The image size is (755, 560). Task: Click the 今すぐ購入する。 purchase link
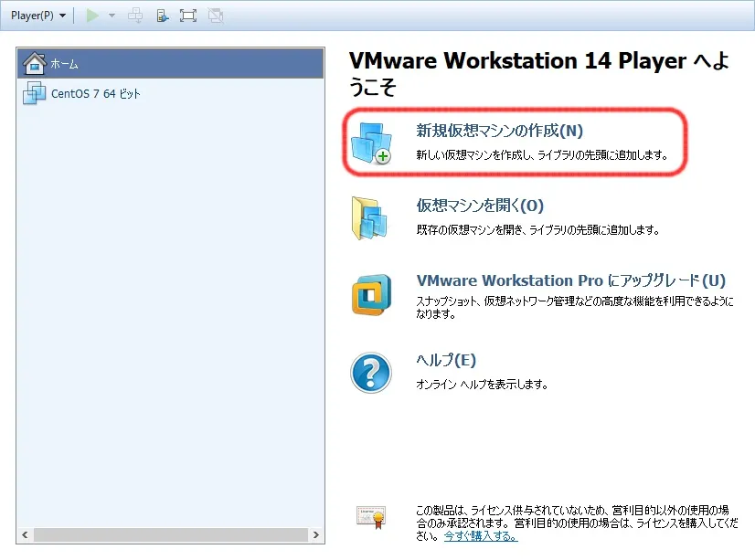click(x=481, y=535)
